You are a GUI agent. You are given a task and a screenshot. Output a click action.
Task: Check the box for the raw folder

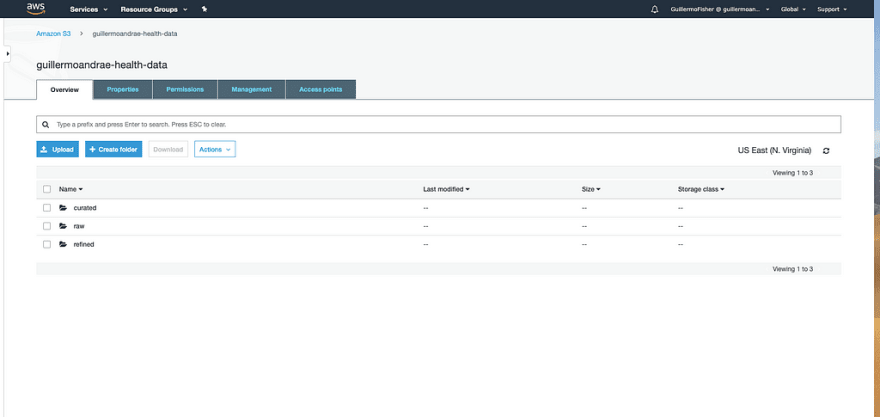(47, 226)
